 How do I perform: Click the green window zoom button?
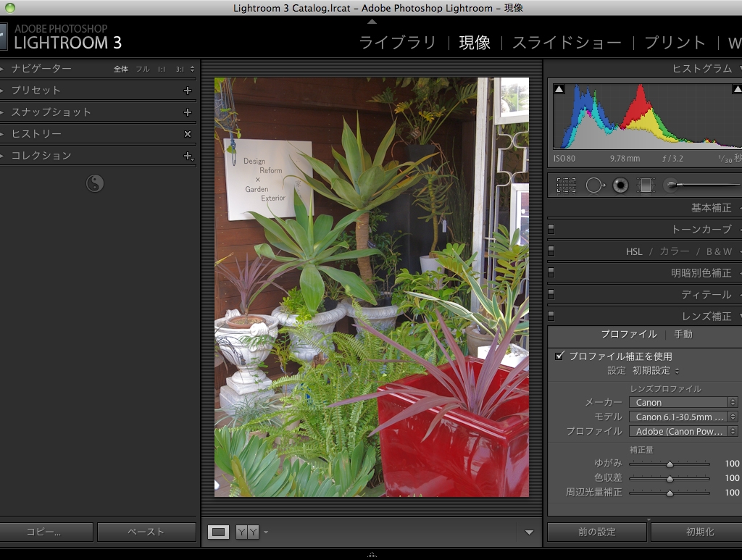pyautogui.click(x=10, y=7)
